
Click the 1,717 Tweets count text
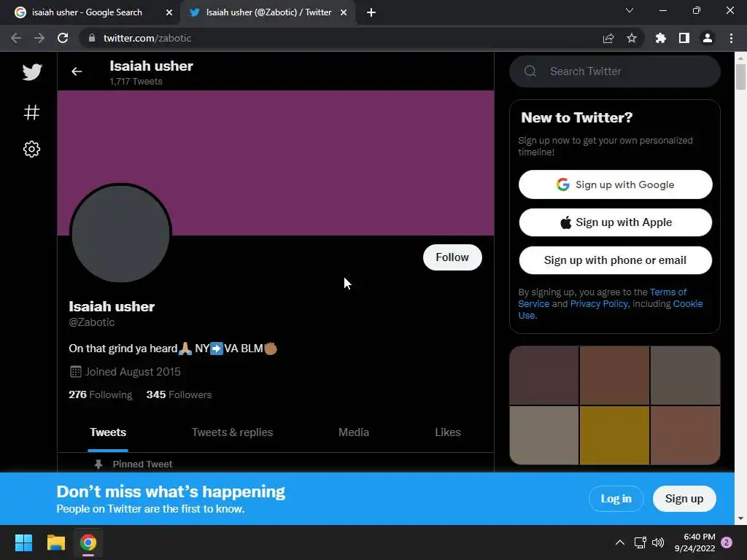136,82
